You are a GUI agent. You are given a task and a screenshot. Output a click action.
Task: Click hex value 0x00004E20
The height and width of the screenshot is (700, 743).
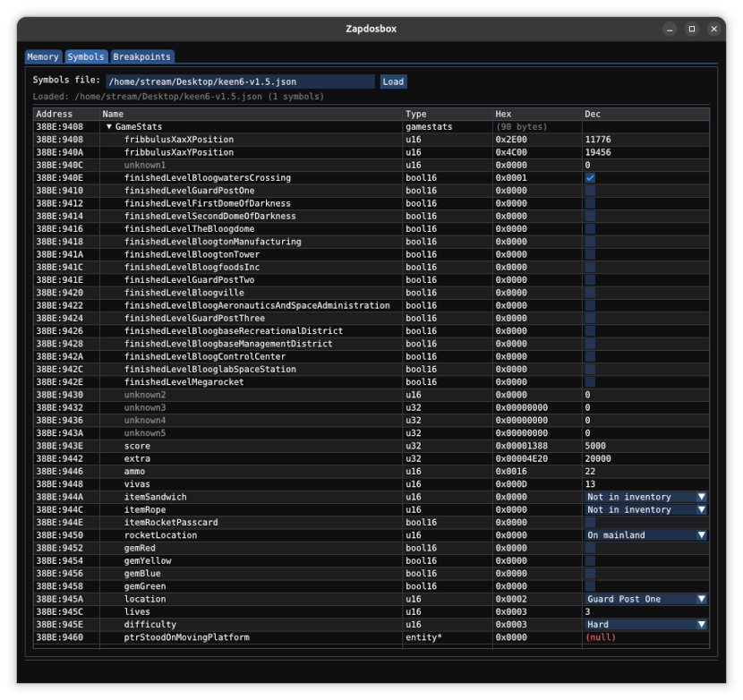522,459
